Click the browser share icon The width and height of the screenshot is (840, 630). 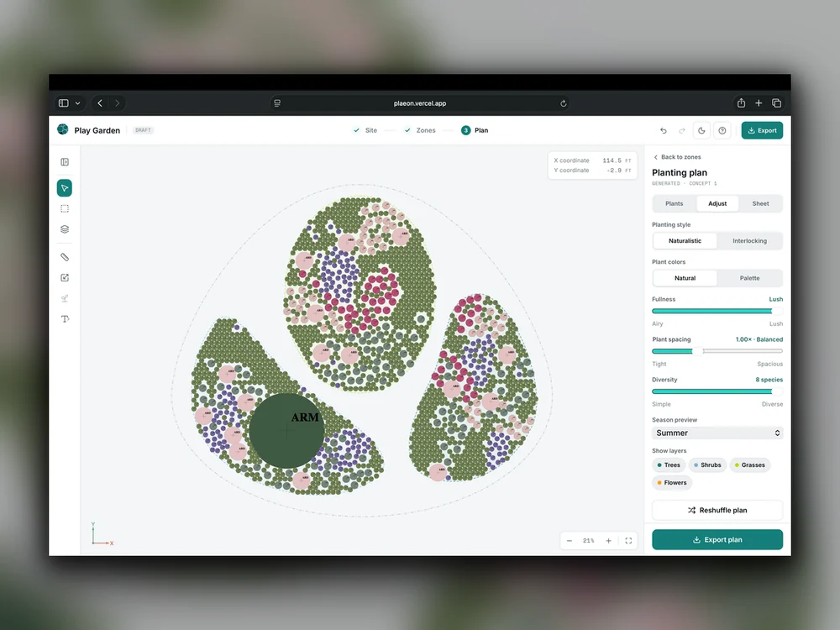click(741, 102)
